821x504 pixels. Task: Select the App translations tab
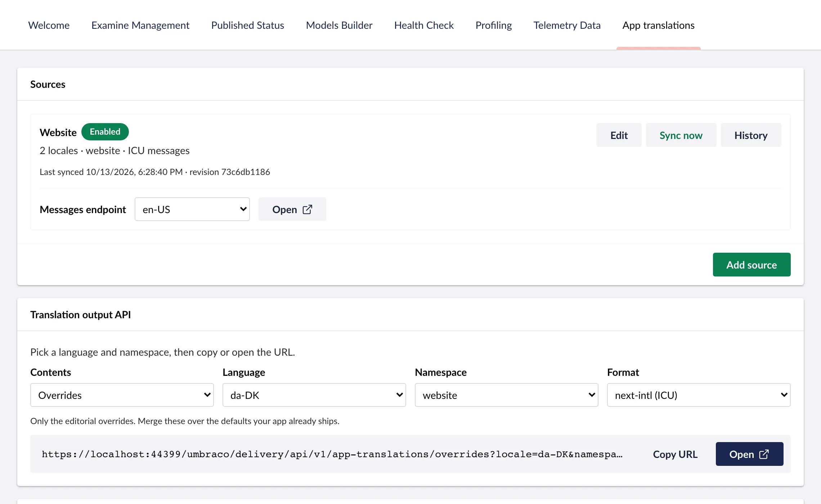659,25
